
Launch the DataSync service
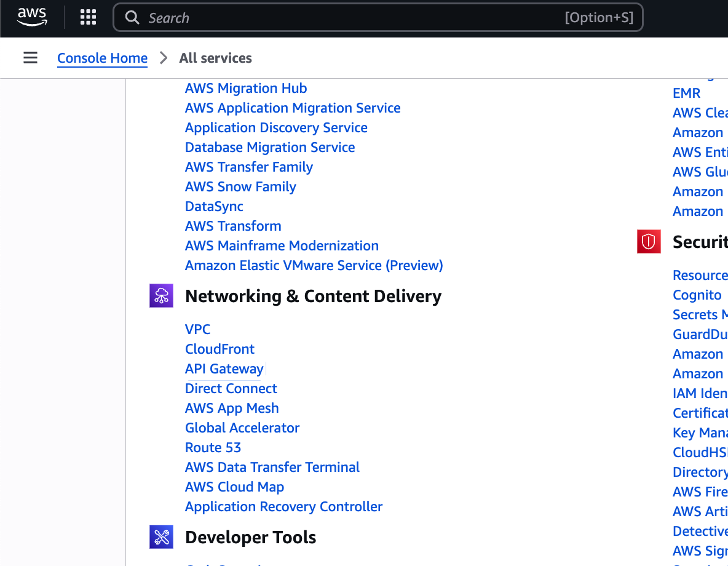[214, 206]
